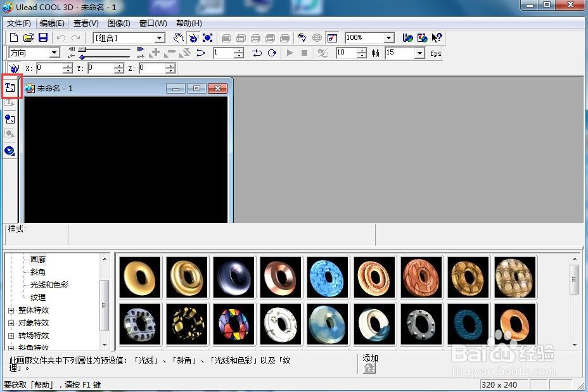Select the Resize Object tool
588x392 pixels.
tap(207, 37)
